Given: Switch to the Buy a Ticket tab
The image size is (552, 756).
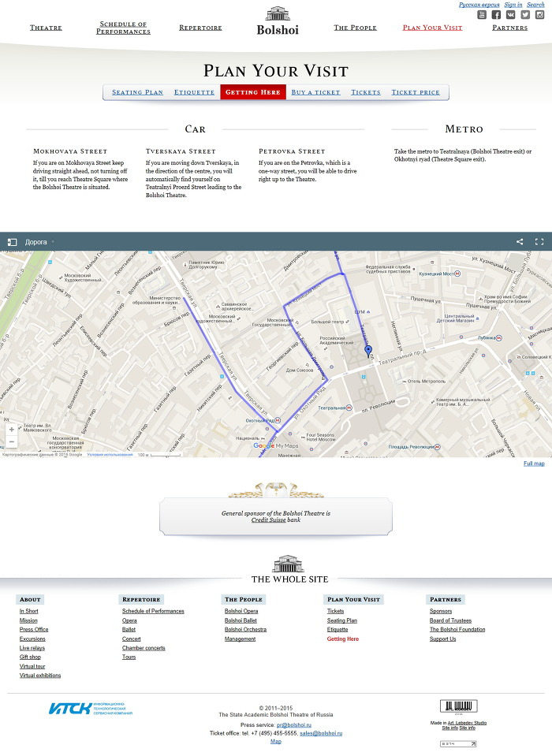Looking at the screenshot, I should [315, 92].
